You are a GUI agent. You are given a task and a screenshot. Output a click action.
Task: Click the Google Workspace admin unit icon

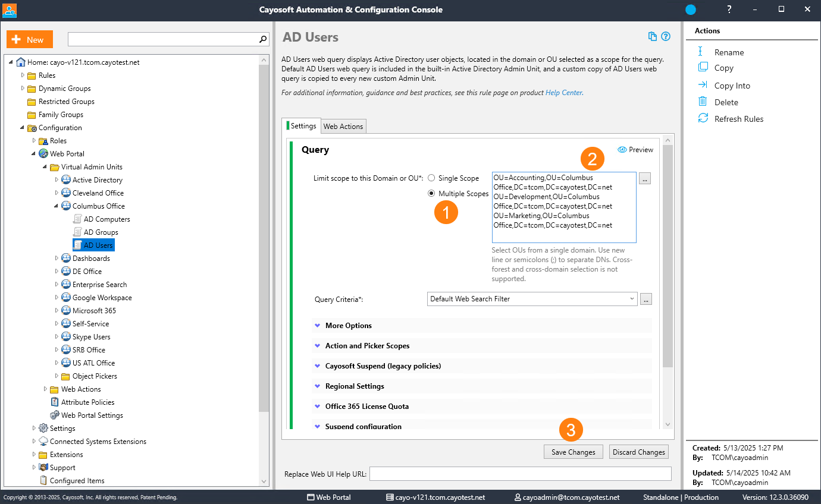coord(66,297)
